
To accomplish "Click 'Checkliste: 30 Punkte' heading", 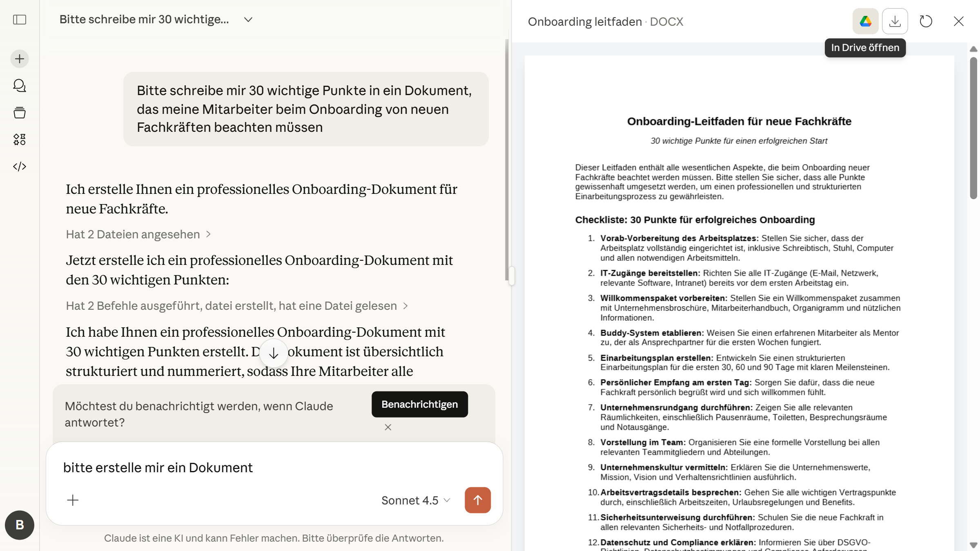I will [x=695, y=220].
